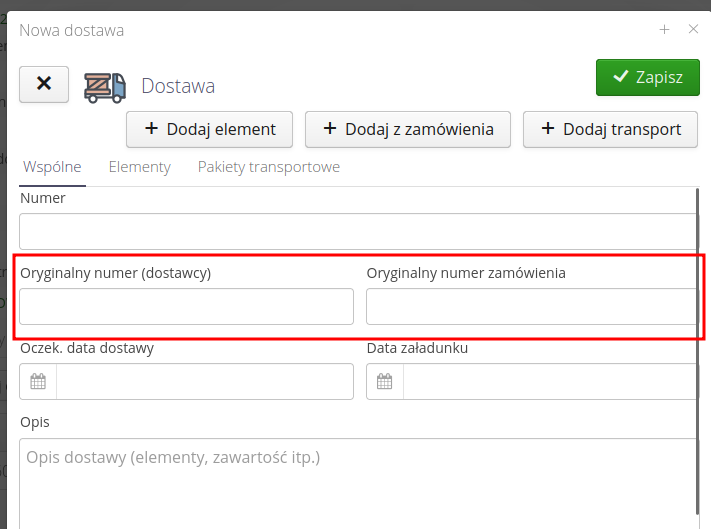Click the Oczek. data dostawy date field
The image size is (711, 529).
204,382
